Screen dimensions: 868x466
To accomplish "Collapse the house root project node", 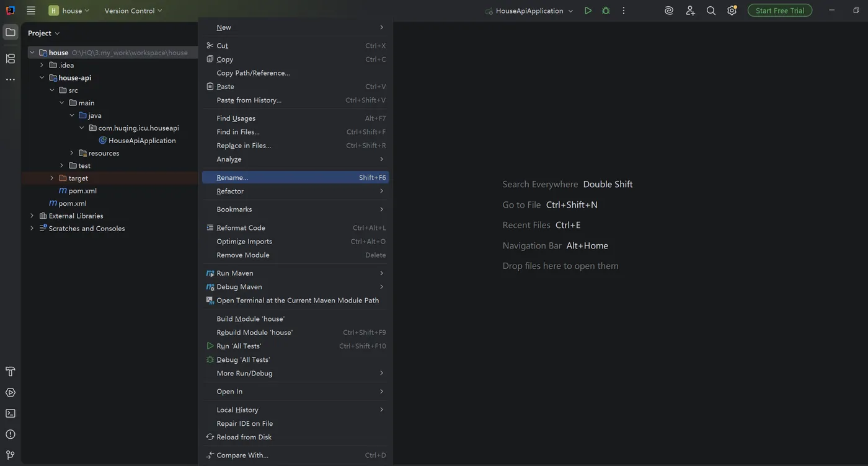I will (x=32, y=53).
